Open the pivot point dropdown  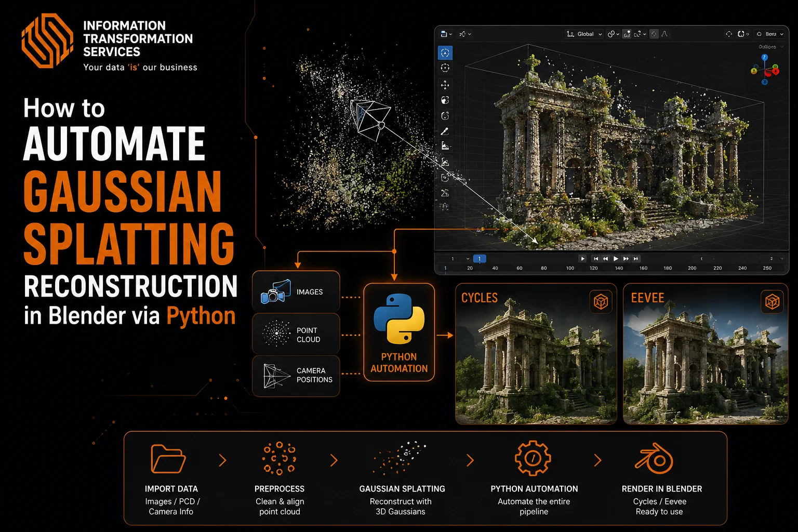[614, 34]
